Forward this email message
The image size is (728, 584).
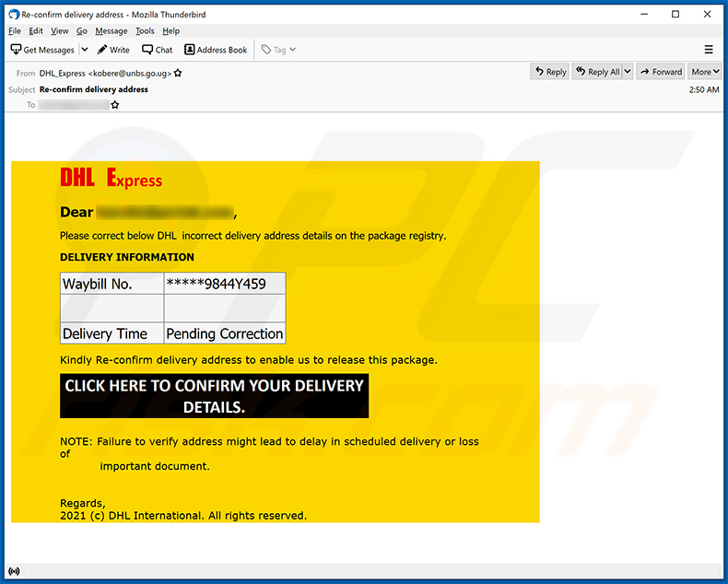point(661,72)
